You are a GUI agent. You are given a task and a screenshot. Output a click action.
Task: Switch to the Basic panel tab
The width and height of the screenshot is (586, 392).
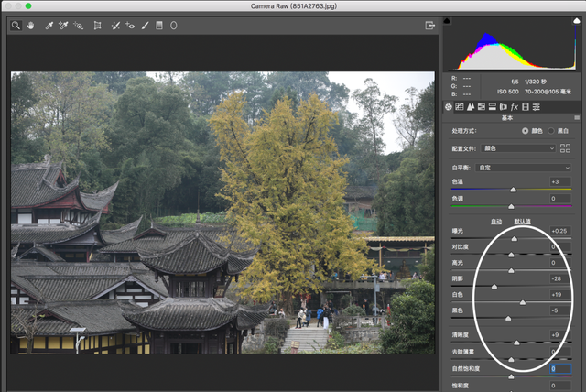click(x=449, y=107)
